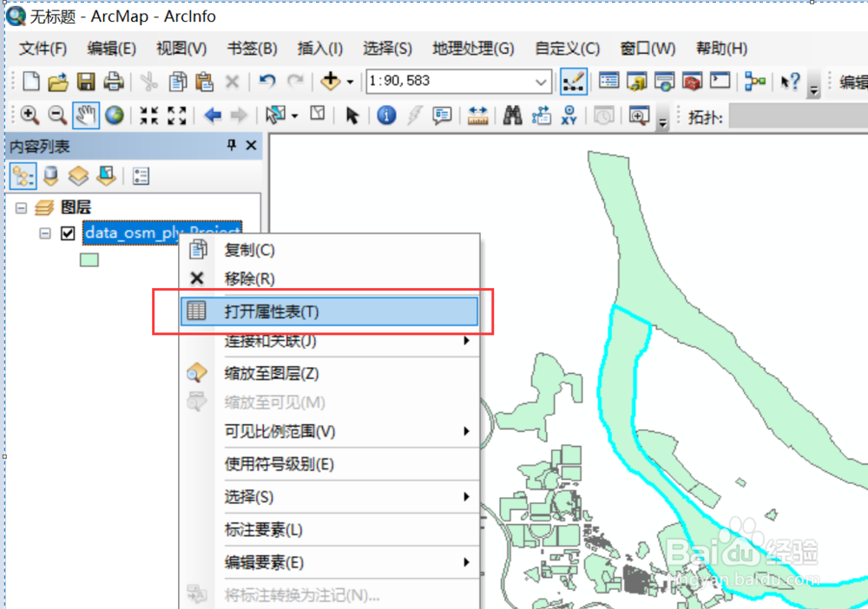This screenshot has height=609, width=868.
Task: Select the black arrow Select Elements tool
Action: [x=352, y=115]
